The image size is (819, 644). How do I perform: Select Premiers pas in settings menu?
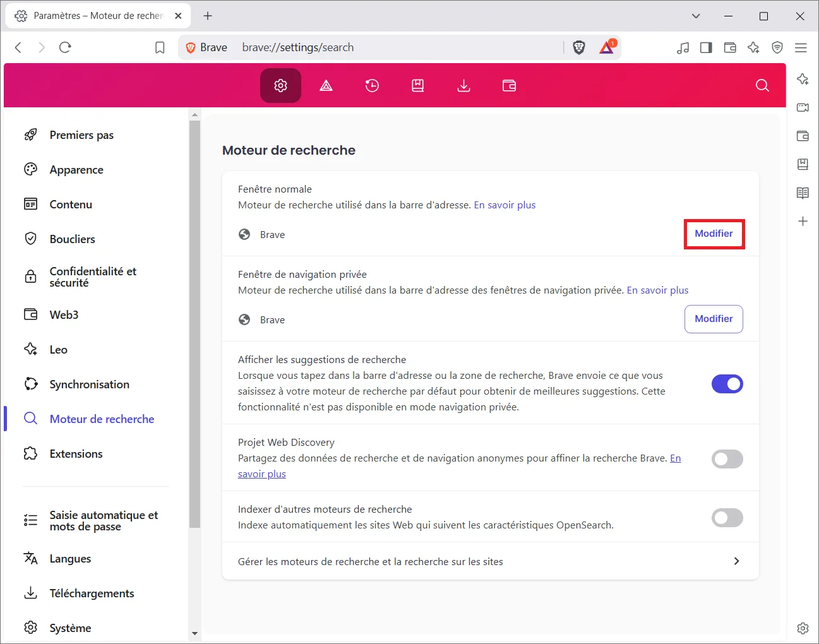click(x=81, y=135)
